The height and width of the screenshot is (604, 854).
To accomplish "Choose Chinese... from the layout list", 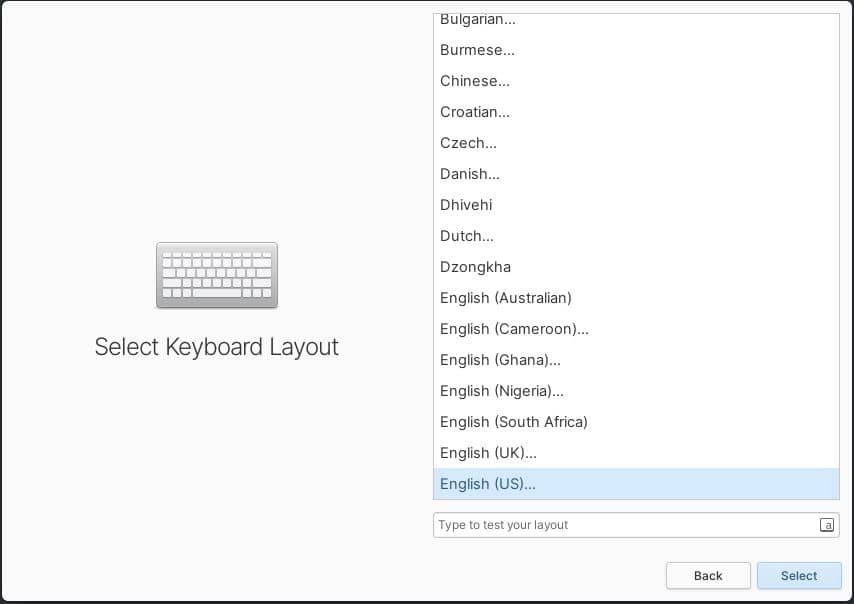I will pyautogui.click(x=636, y=81).
